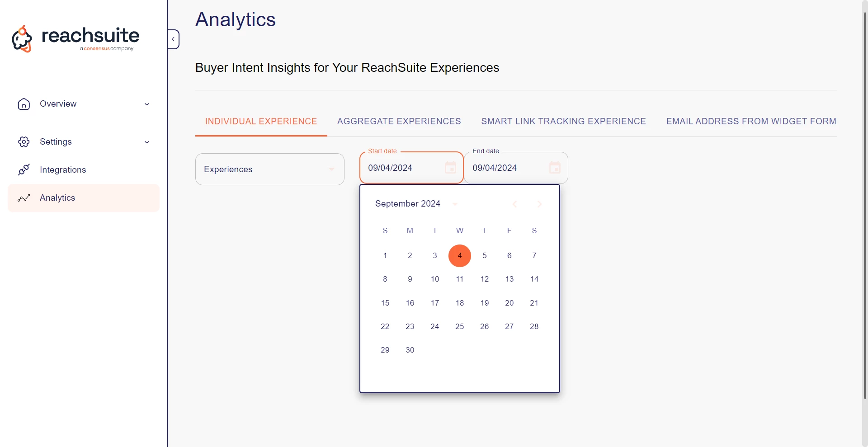Screen dimensions: 868x447
Task: Click the Settings gear icon
Action: coord(24,142)
